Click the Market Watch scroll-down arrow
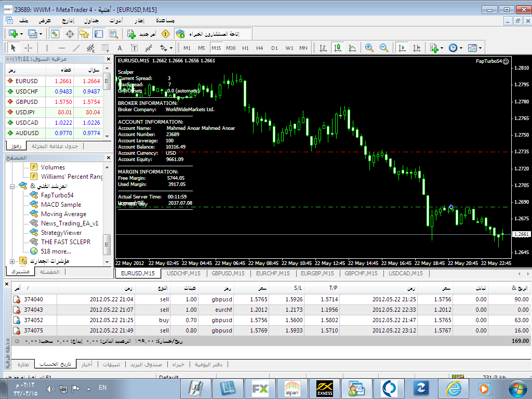The image size is (532, 399). (x=107, y=136)
